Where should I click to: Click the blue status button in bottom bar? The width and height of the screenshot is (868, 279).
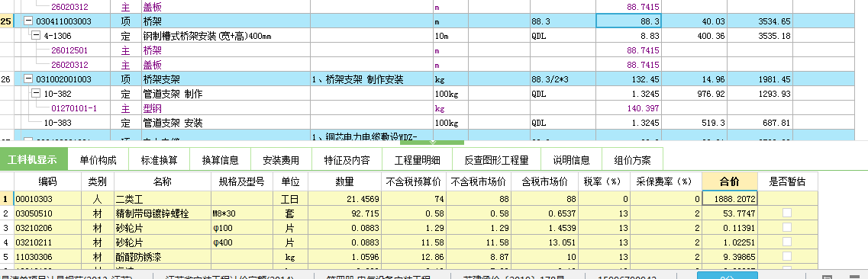727,275
